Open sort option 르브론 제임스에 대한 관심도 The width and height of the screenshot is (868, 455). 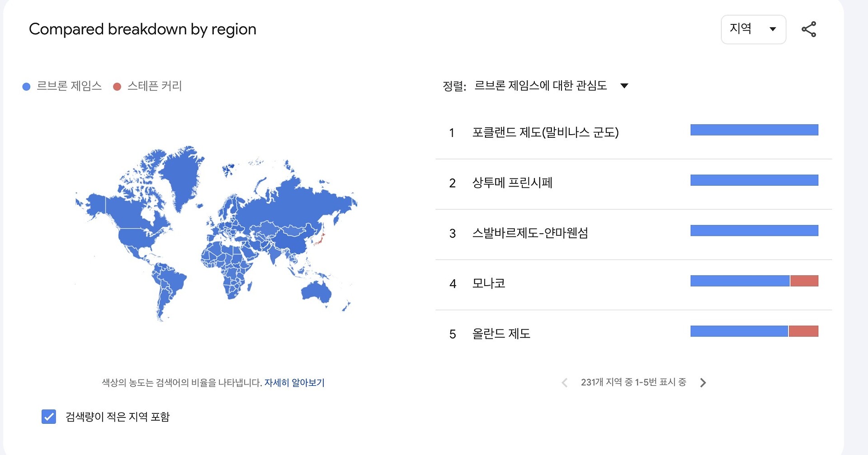[540, 85]
